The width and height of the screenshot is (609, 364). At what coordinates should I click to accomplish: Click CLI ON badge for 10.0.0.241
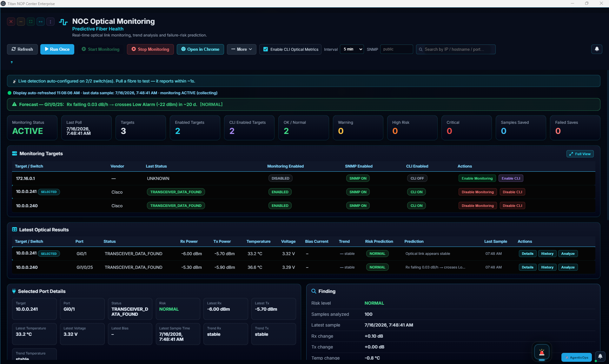pos(417,192)
